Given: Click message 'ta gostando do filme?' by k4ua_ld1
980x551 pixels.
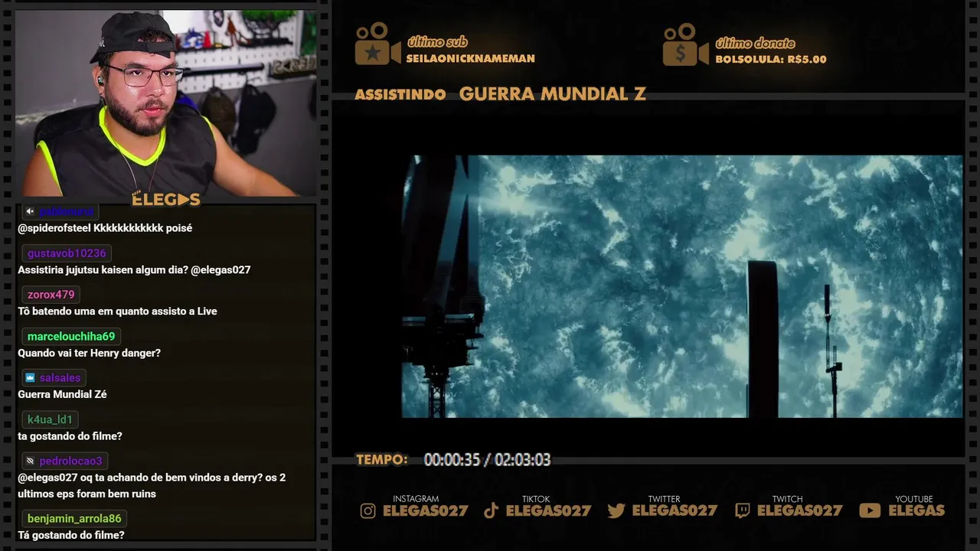Looking at the screenshot, I should coord(70,436).
